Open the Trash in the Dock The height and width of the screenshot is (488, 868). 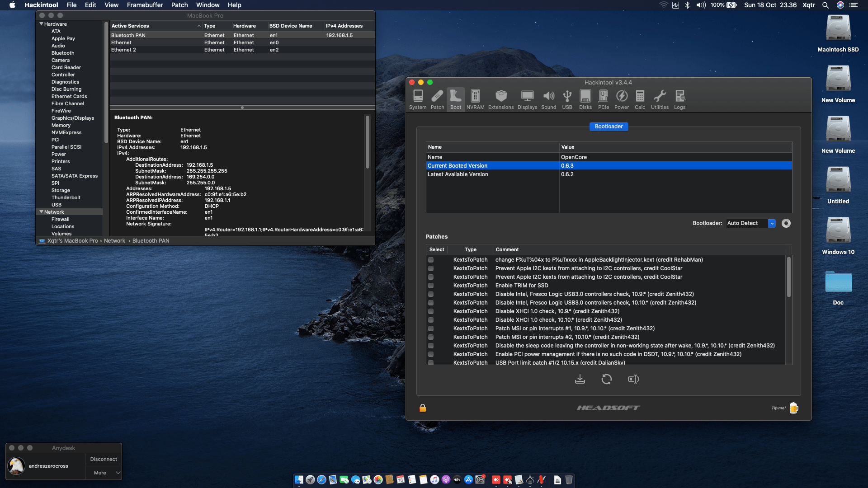coord(569,480)
